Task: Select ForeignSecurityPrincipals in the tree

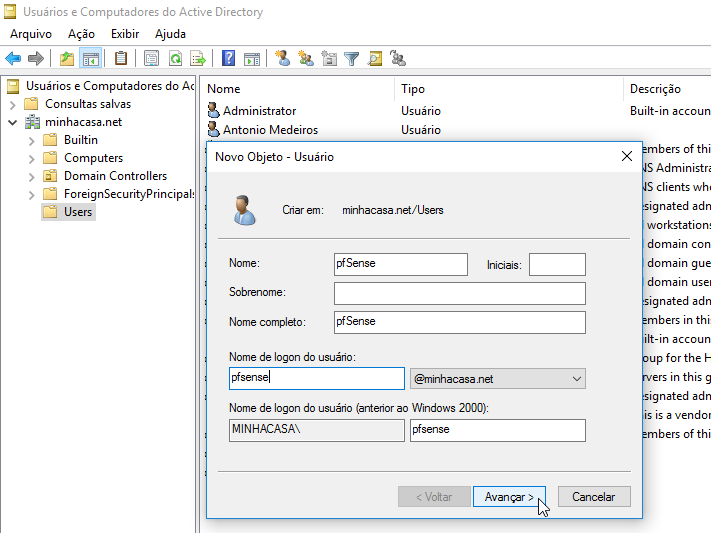Action: (x=129, y=194)
